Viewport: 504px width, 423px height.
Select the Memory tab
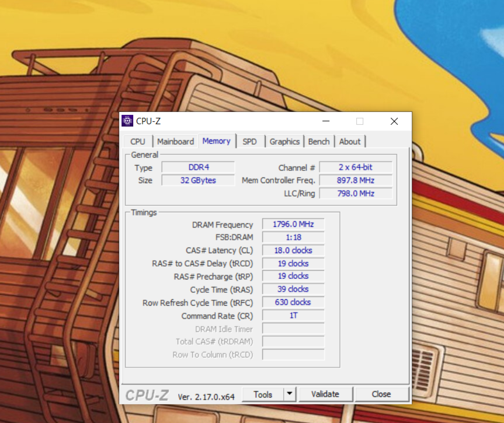point(217,141)
